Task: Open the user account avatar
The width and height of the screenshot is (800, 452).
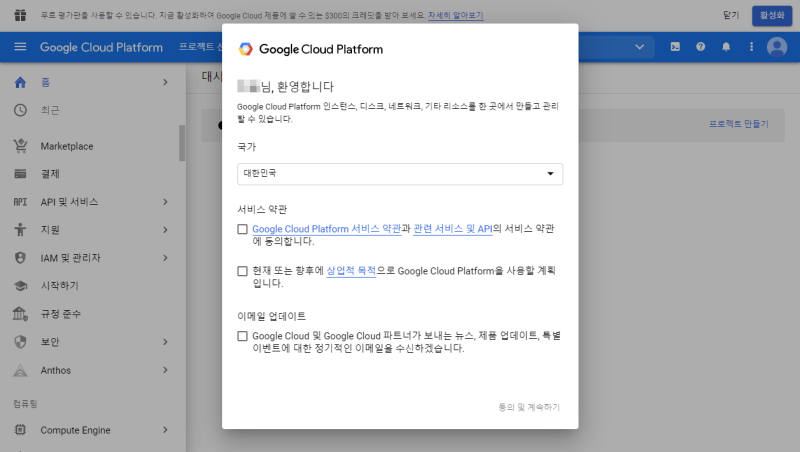Action: pos(777,47)
